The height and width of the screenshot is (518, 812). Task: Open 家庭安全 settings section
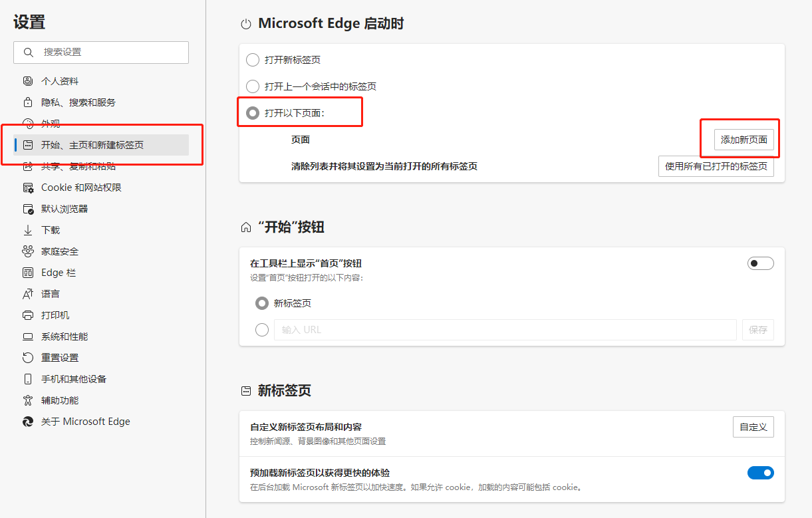(x=101, y=251)
